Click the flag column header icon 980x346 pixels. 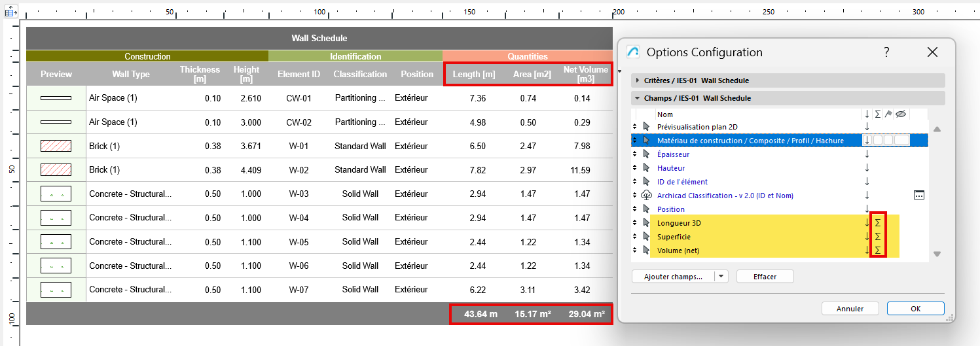(888, 114)
